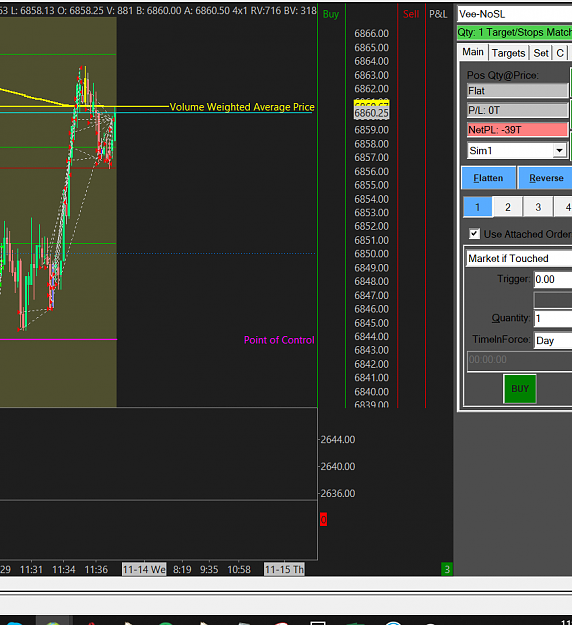Viewport: 572px width, 625px height.
Task: Select quantity preset button 4
Action: click(x=564, y=207)
